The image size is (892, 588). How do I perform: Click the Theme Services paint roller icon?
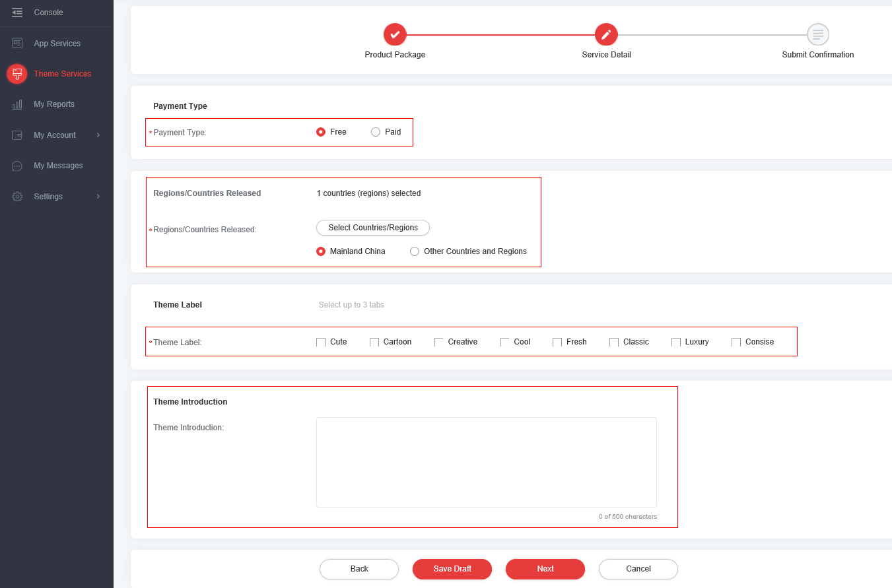[x=17, y=74]
